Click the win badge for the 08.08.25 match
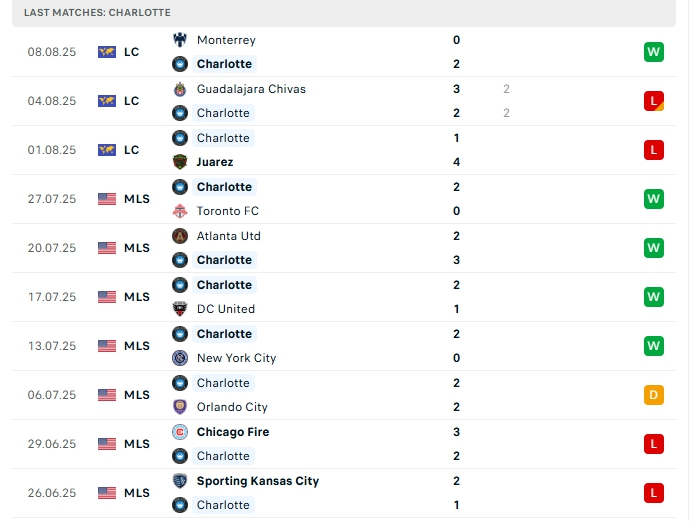 click(x=654, y=52)
